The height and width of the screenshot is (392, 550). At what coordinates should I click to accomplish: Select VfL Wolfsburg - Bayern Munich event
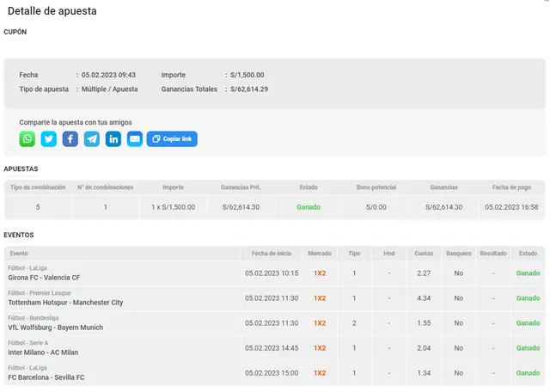[x=56, y=328]
